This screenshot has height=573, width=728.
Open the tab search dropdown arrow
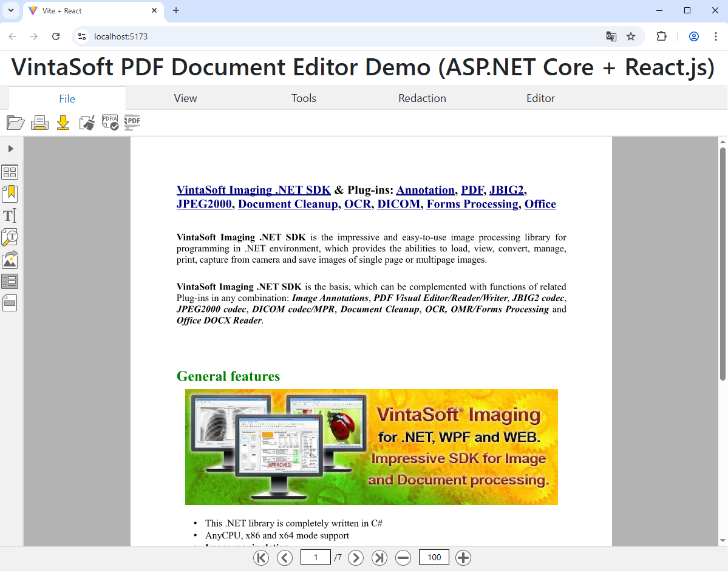point(11,10)
